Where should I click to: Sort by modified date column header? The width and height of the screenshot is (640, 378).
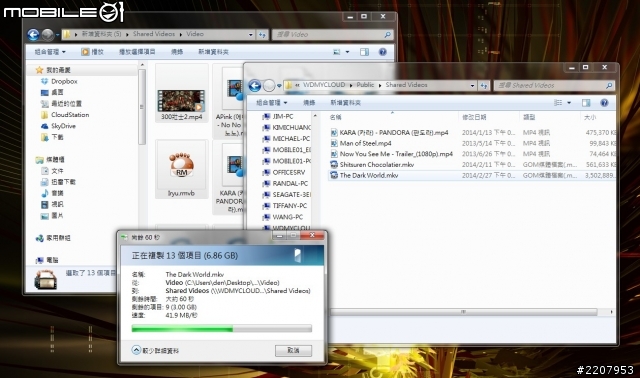[x=474, y=117]
